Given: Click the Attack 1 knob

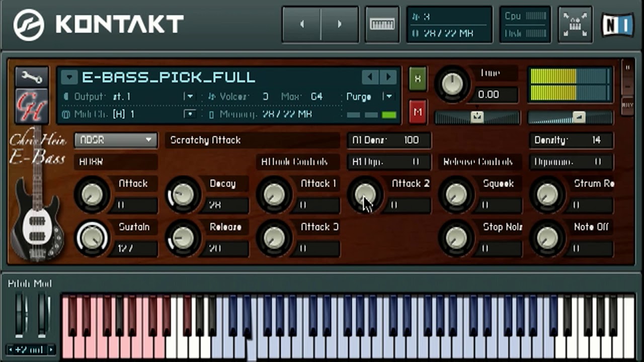Looking at the screenshot, I should (274, 194).
